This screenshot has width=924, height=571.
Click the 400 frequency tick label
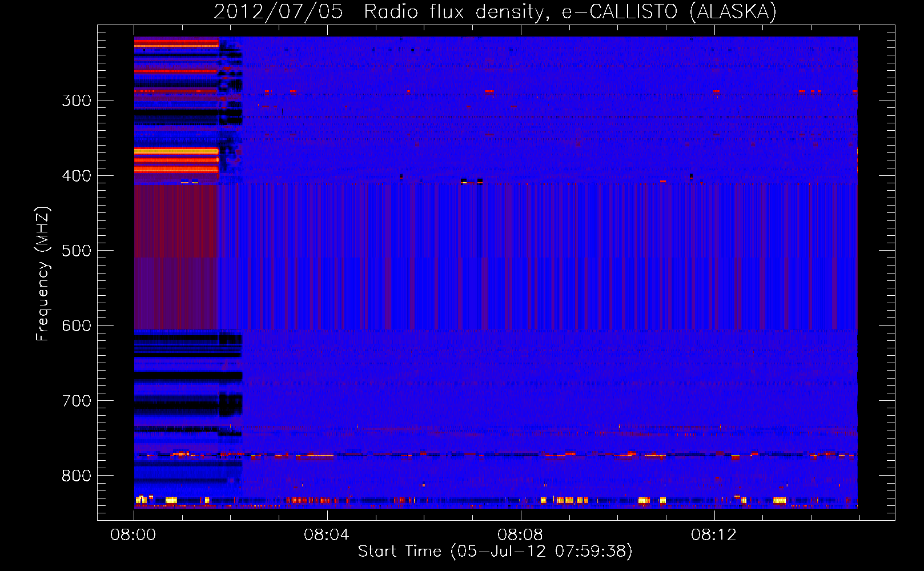(x=77, y=176)
